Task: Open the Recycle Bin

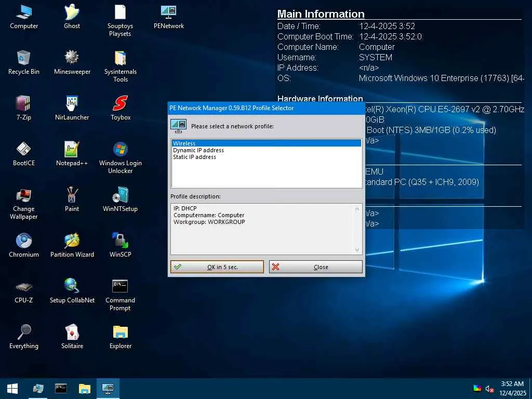Action: coord(24,63)
